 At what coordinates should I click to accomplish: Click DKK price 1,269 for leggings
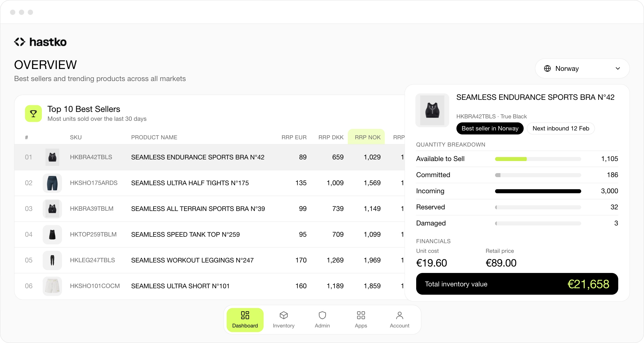(x=335, y=260)
